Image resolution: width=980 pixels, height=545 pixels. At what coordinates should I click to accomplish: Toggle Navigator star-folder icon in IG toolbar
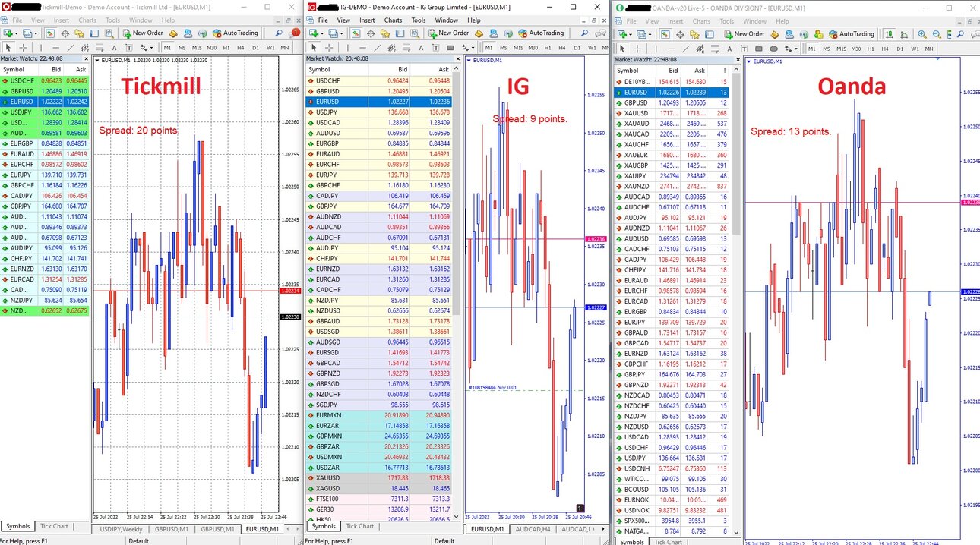tap(385, 33)
